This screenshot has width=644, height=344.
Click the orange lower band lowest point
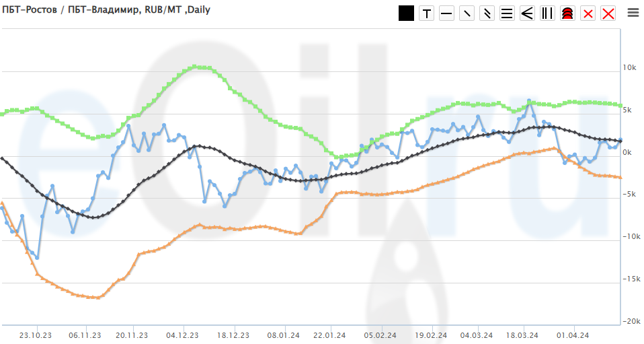[x=96, y=297]
